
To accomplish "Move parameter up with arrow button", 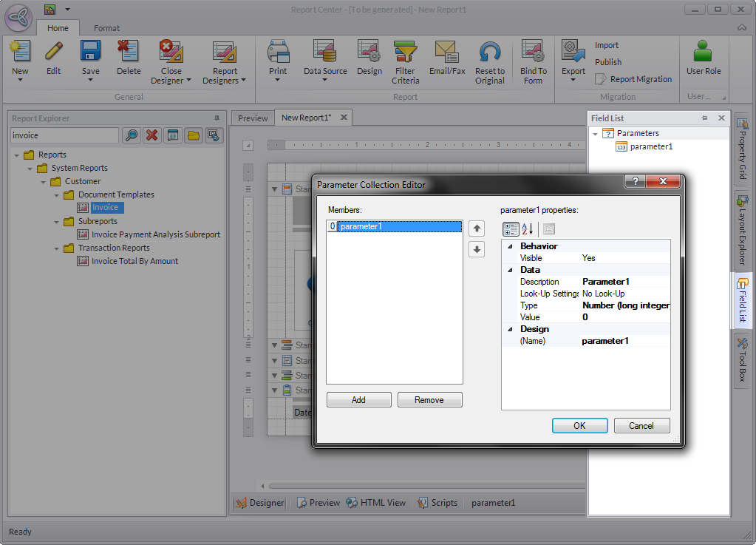I will tap(477, 229).
